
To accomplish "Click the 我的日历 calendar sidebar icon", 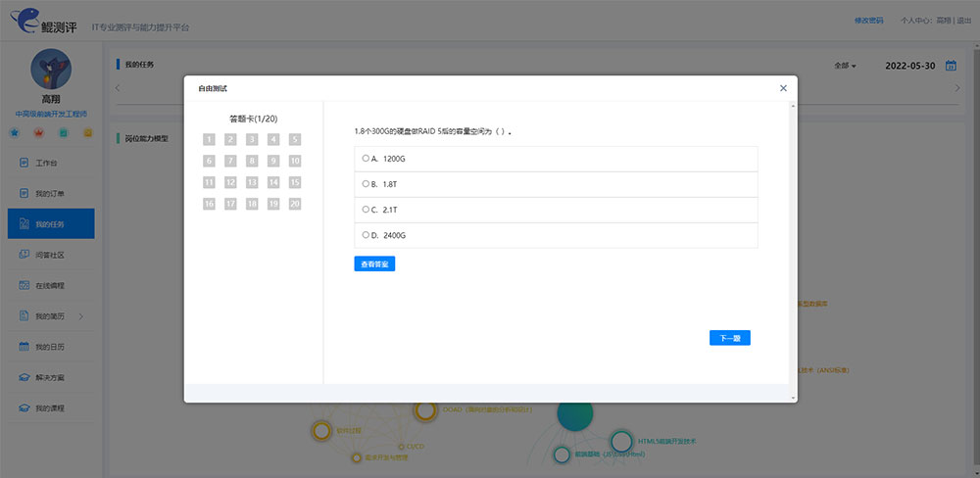I will click(x=25, y=347).
